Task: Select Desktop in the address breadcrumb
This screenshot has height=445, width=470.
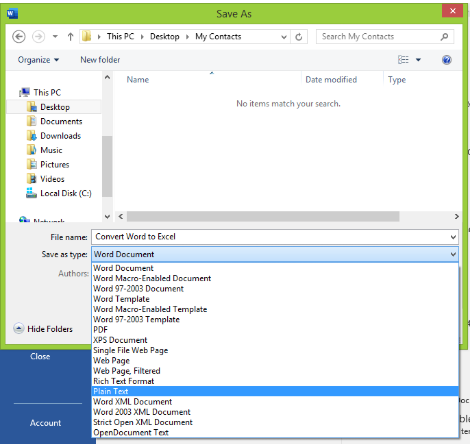Action: coord(165,36)
